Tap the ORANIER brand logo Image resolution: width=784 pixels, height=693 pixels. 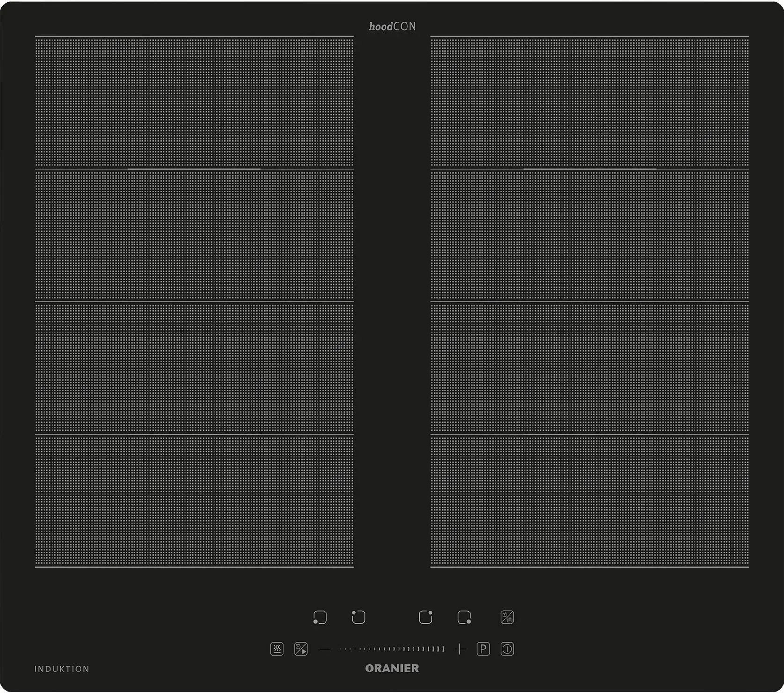point(392,669)
